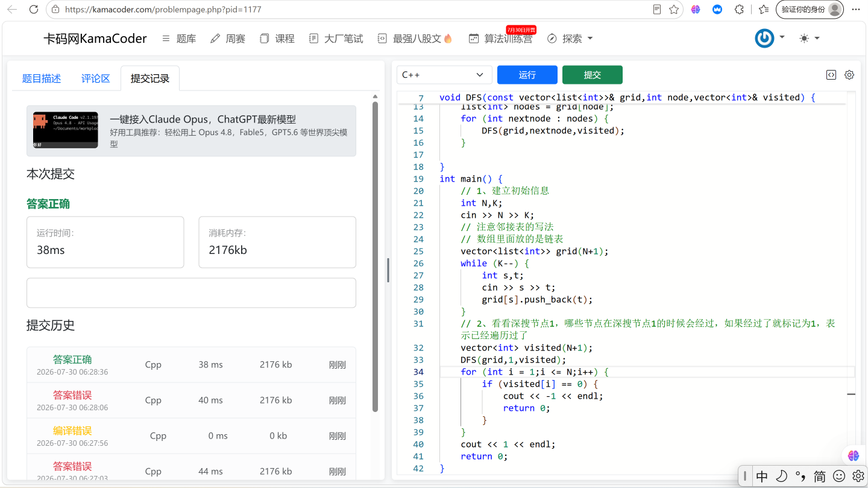Click the panel splitter handle between panes
This screenshot has height=488, width=868.
pyautogui.click(x=388, y=270)
